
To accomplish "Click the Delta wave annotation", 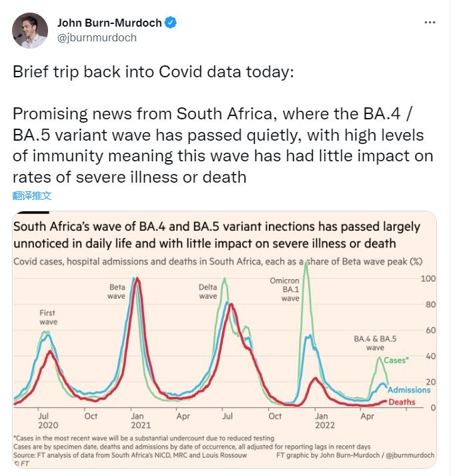I will (x=208, y=291).
